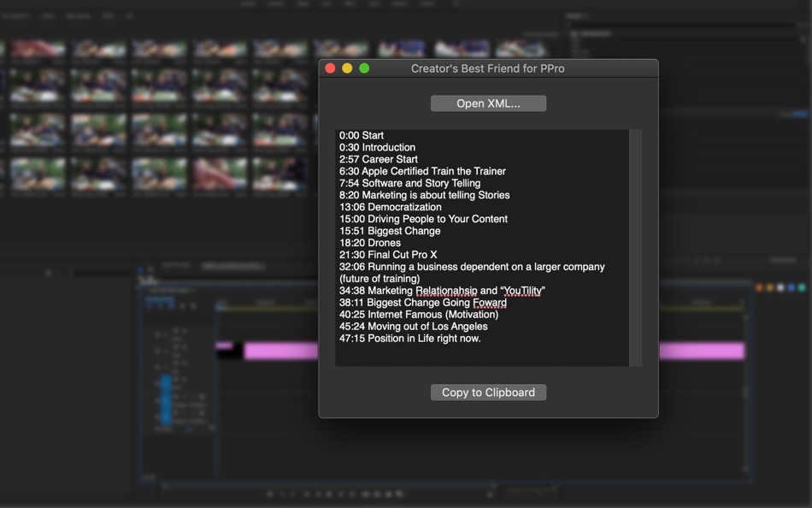
Task: Select the '13:06 Democratization' line
Action: (x=391, y=207)
